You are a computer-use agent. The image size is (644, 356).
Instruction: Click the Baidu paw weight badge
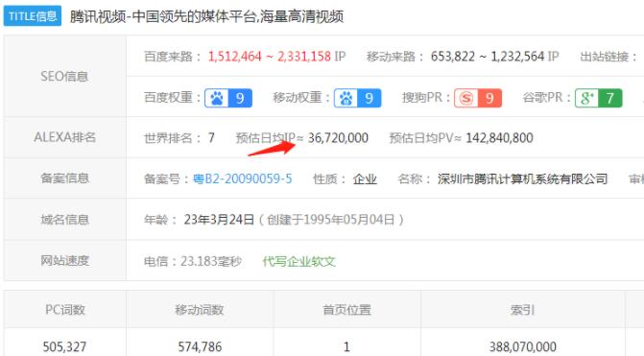point(228,98)
